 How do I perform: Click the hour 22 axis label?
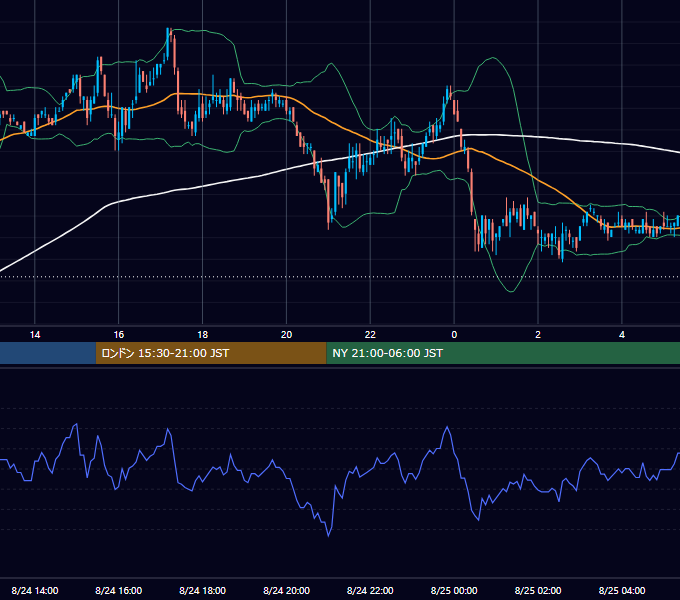[x=370, y=335]
